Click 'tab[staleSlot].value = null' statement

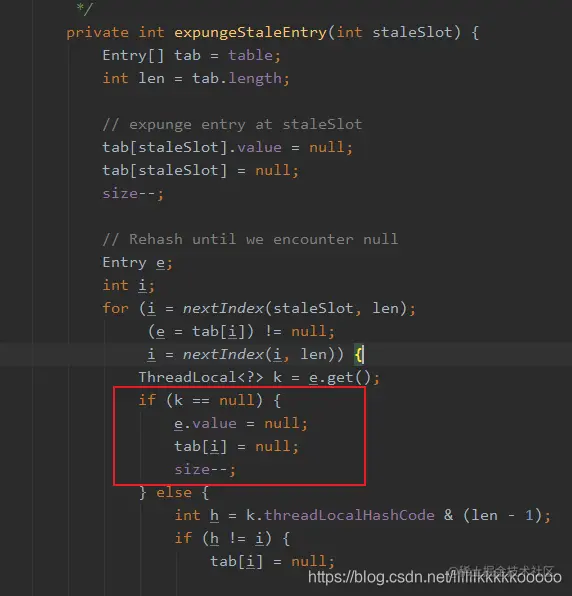(228, 147)
